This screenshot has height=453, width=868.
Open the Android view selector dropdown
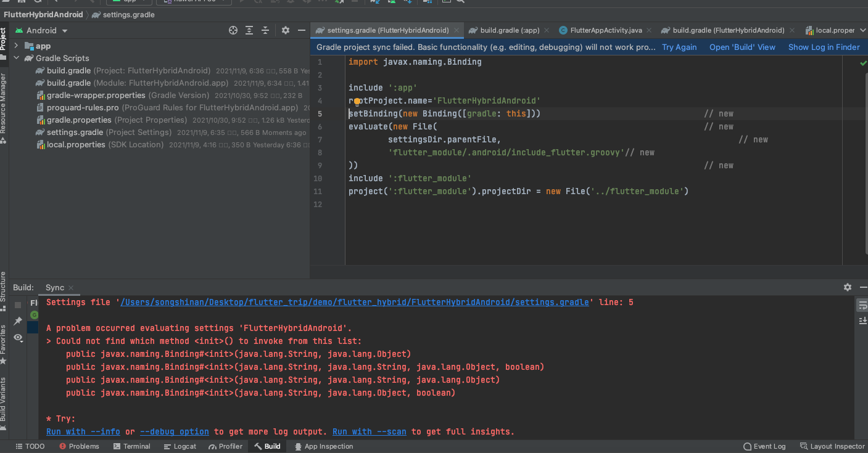(41, 30)
